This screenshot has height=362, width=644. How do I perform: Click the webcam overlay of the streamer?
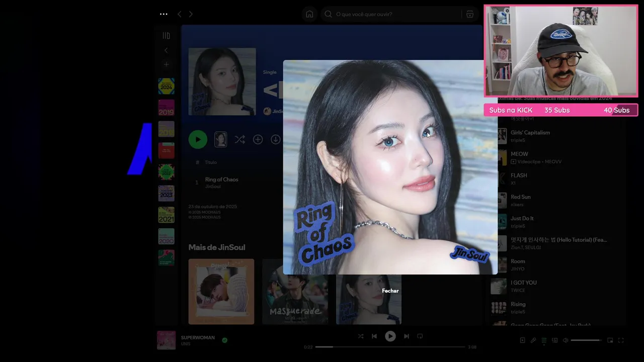click(561, 51)
